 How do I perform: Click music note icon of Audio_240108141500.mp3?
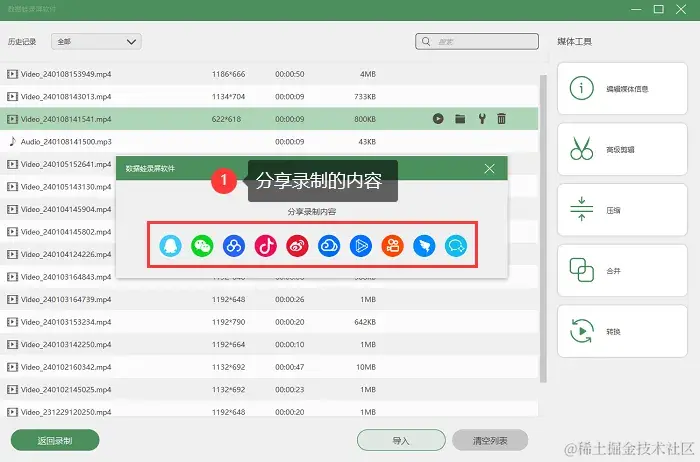tap(12, 142)
